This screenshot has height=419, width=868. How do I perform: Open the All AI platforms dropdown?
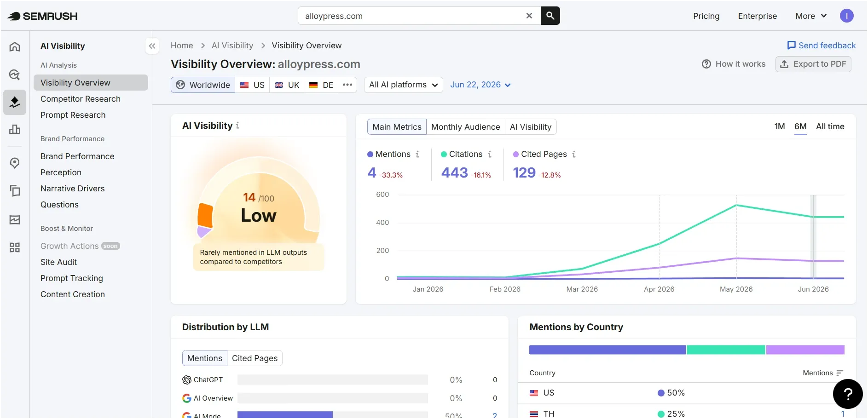403,85
